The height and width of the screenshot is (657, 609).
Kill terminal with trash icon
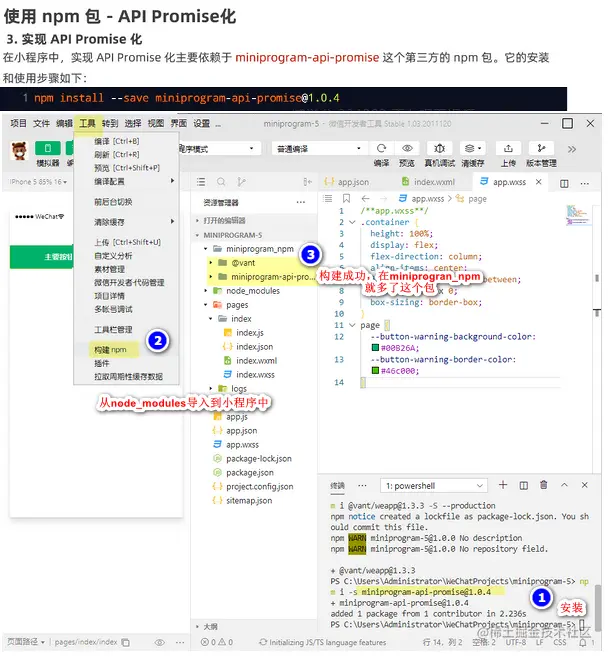[544, 485]
